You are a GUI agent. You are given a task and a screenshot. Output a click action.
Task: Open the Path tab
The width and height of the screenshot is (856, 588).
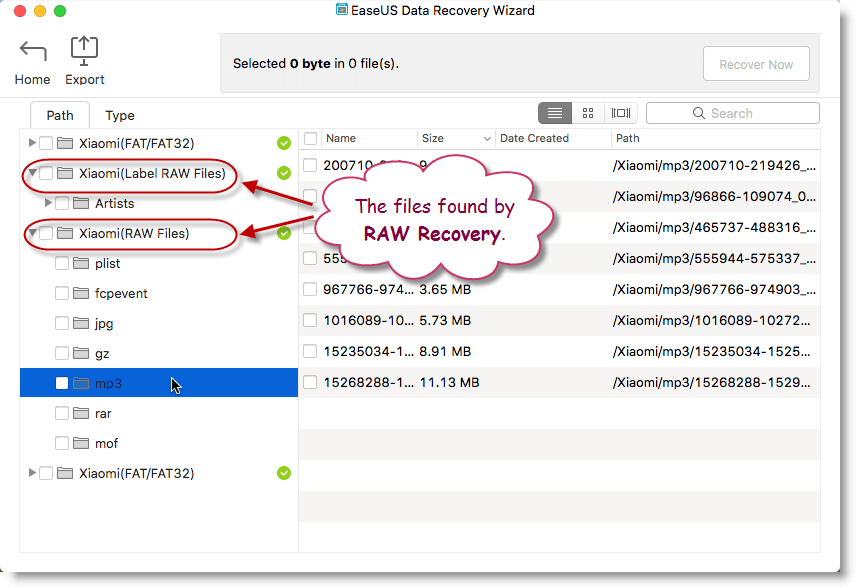(60, 115)
